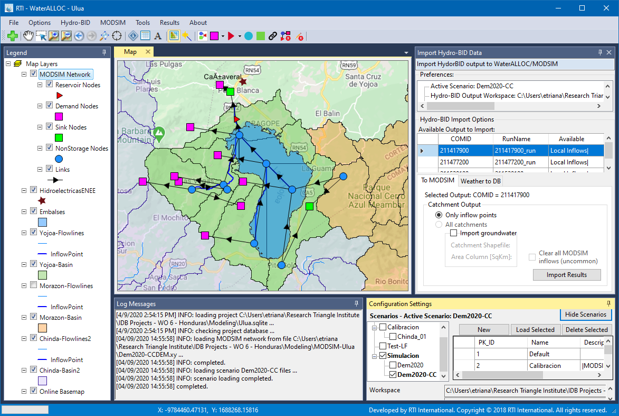The width and height of the screenshot is (619, 416).
Task: Click the delete link red circle icon
Action: click(x=300, y=37)
